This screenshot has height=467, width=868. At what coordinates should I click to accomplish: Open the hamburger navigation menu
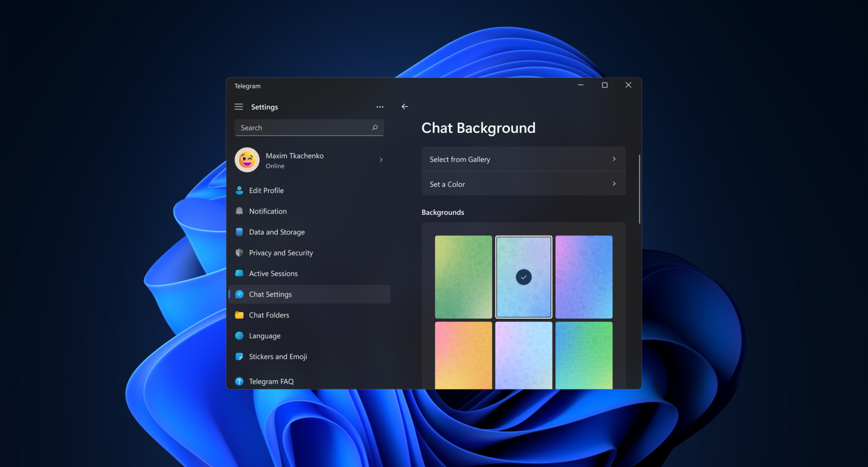tap(239, 107)
